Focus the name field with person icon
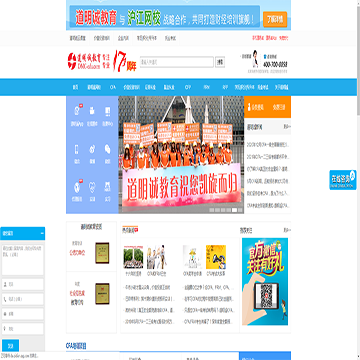This screenshot has height=360, width=360. pyautogui.click(x=23, y=284)
